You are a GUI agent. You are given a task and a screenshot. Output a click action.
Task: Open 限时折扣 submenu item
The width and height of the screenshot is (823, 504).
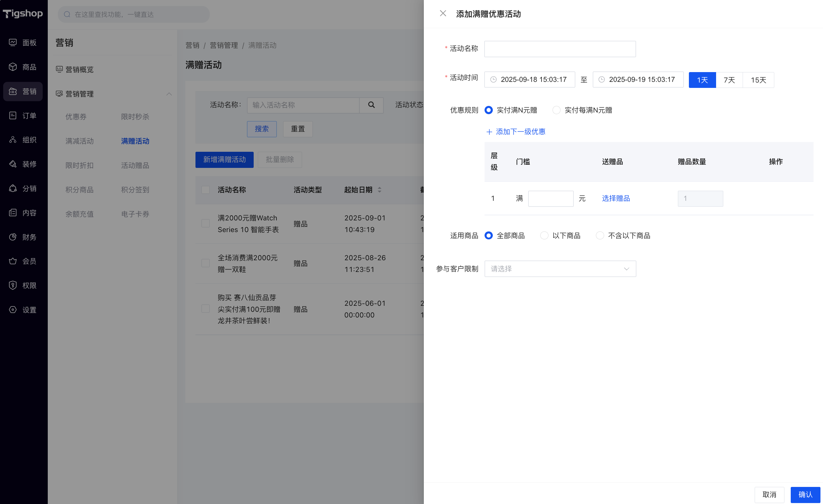(x=79, y=166)
